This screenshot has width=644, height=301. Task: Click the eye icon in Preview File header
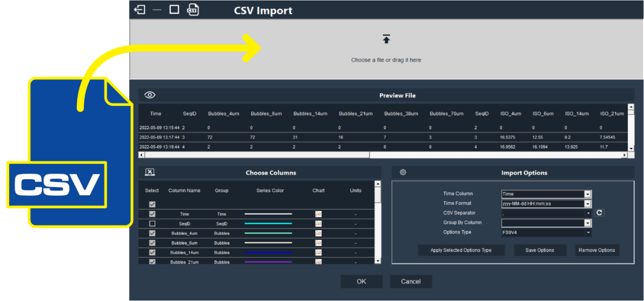point(150,95)
